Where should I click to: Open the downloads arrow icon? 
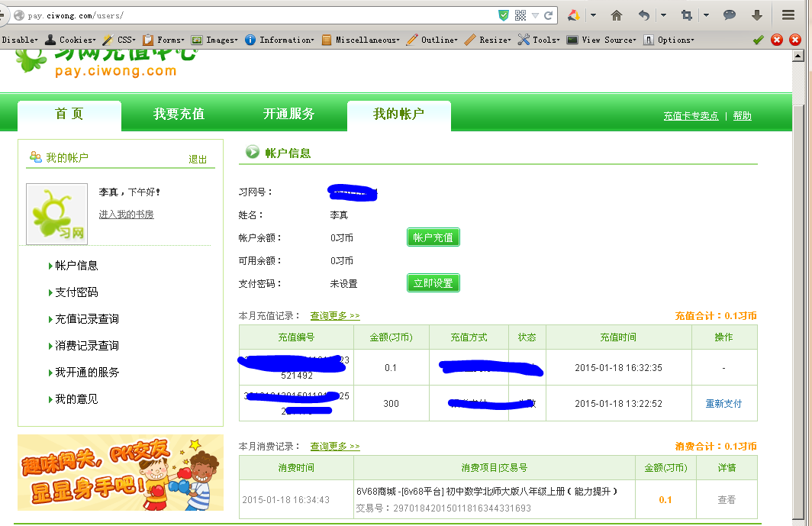click(756, 15)
